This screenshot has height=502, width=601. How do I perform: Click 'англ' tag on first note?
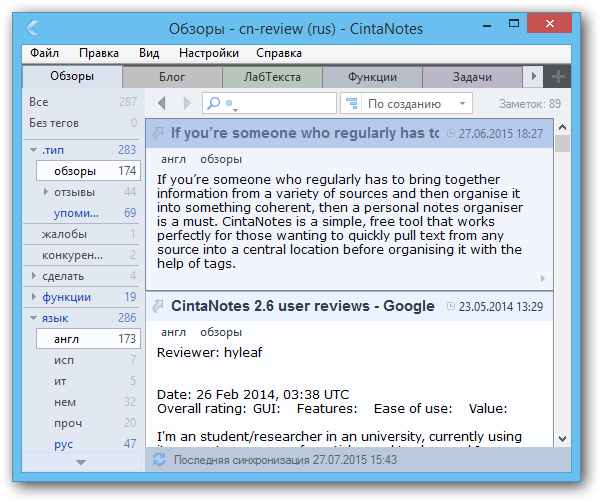[173, 159]
